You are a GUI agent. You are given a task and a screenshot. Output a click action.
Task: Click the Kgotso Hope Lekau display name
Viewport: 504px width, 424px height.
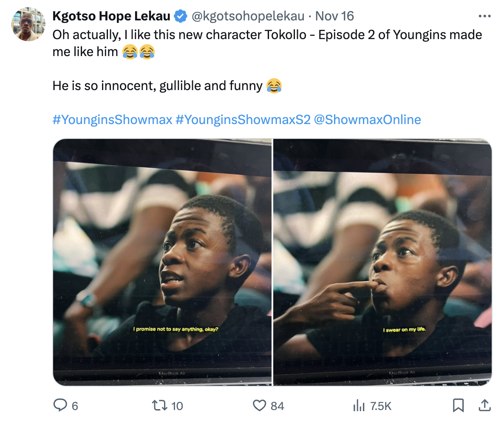point(111,17)
